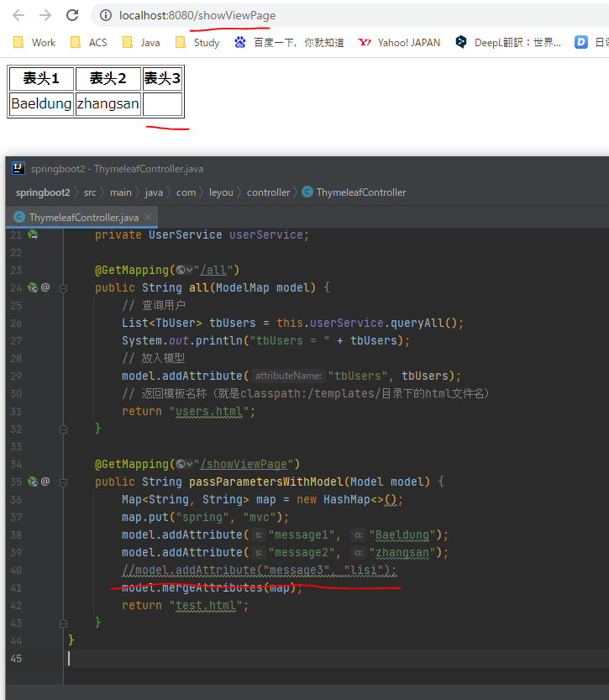This screenshot has height=700, width=609.
Task: Click the commented message3 line 40
Action: point(260,570)
